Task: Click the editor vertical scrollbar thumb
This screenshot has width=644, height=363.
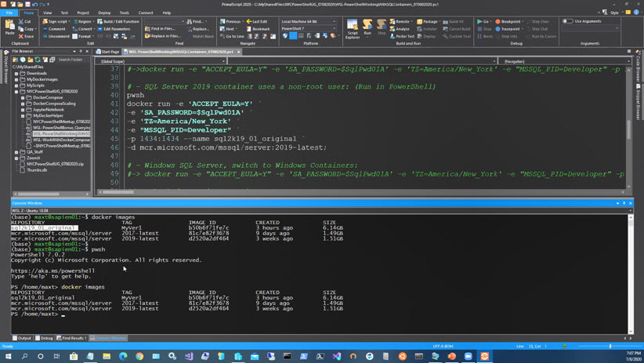Action: pyautogui.click(x=628, y=130)
